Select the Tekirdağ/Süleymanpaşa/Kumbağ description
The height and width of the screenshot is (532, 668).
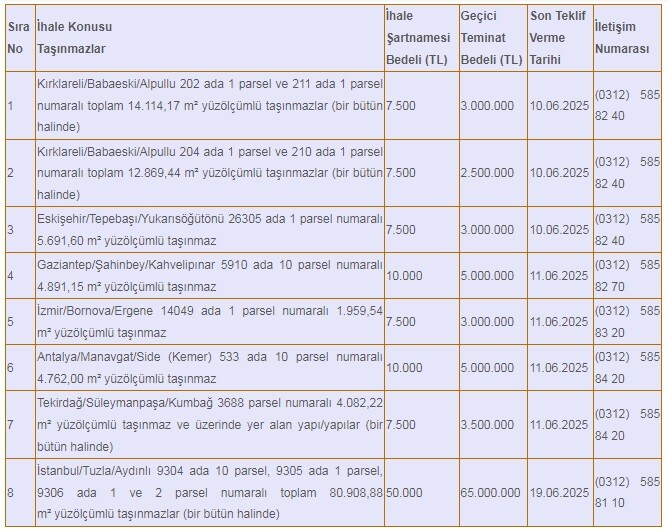[x=210, y=425]
